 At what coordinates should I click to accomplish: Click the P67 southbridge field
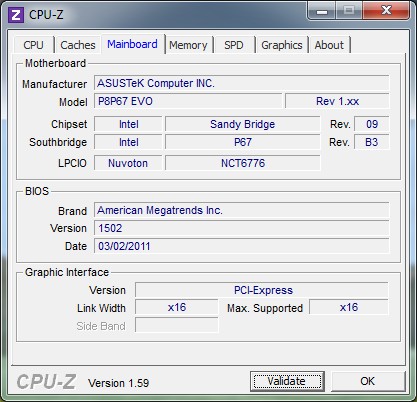242,142
